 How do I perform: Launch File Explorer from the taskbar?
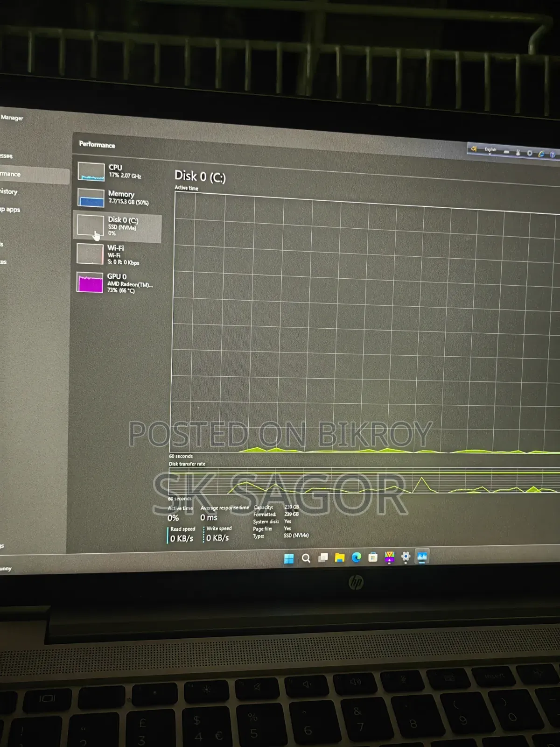[340, 557]
